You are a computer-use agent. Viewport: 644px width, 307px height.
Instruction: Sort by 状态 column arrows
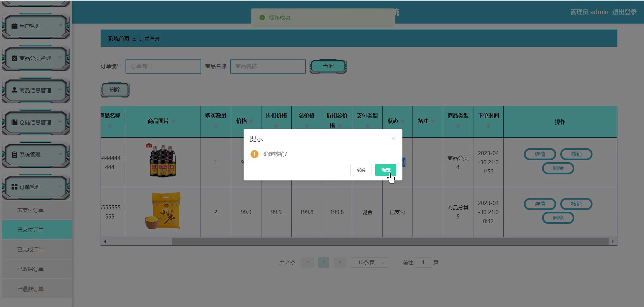click(403, 121)
